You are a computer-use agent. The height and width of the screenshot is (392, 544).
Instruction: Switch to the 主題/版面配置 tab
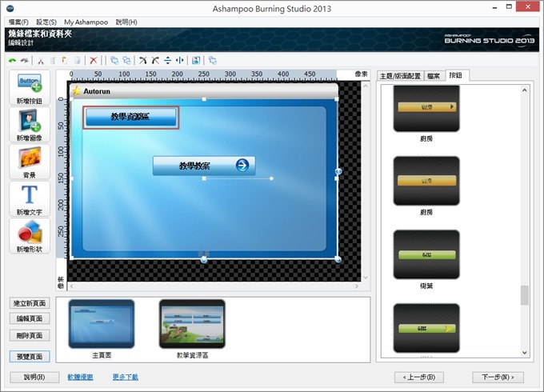tap(400, 76)
